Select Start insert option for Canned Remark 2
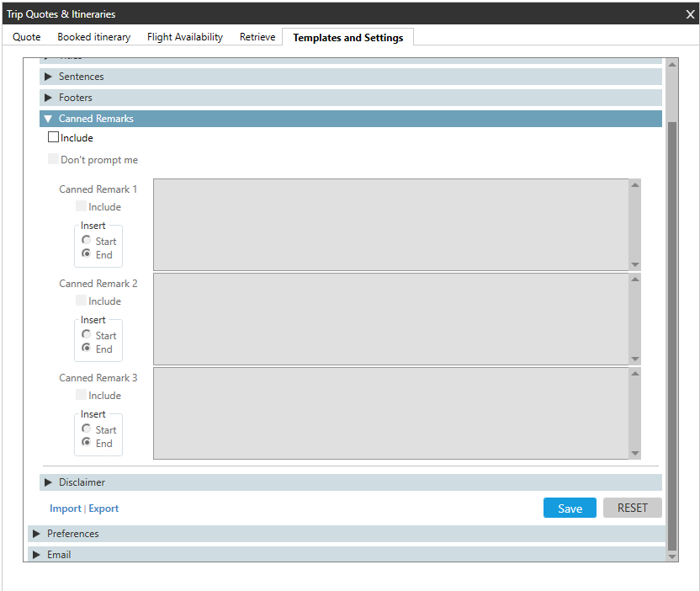 (87, 335)
